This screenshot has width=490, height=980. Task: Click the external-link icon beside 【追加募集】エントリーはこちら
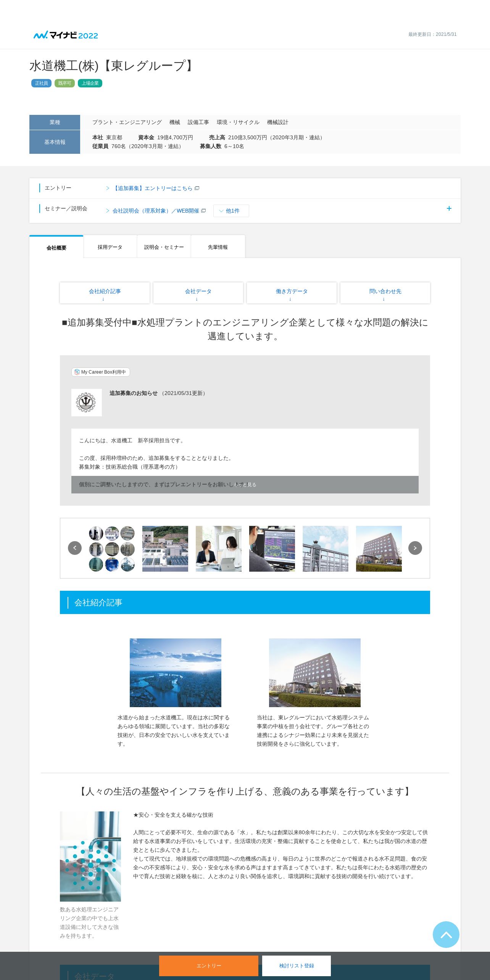pyautogui.click(x=197, y=188)
